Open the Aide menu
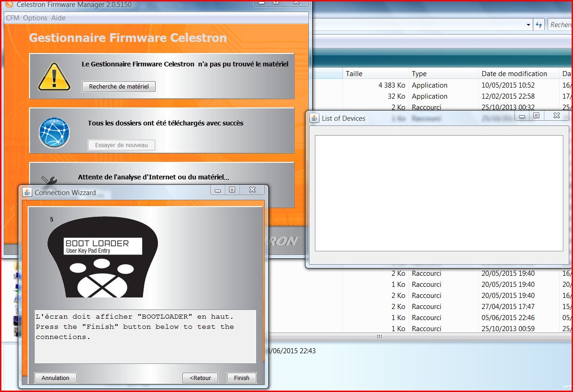The width and height of the screenshot is (573, 392). (58, 18)
